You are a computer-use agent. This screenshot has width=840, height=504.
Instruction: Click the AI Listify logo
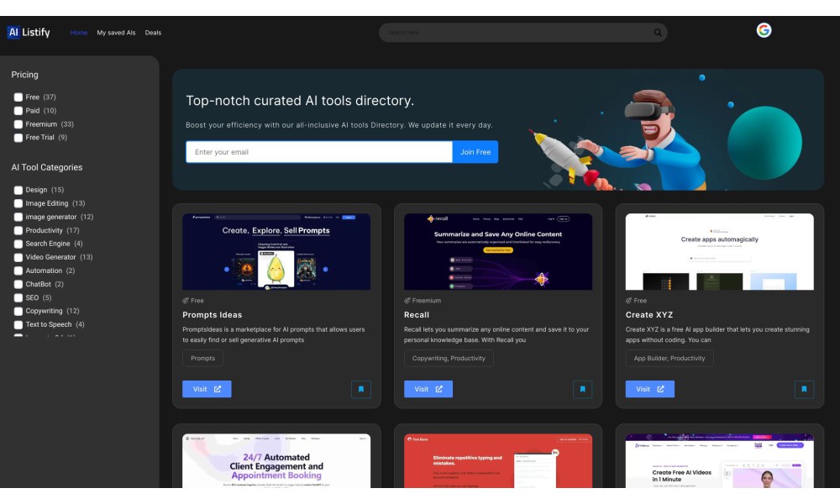click(29, 32)
